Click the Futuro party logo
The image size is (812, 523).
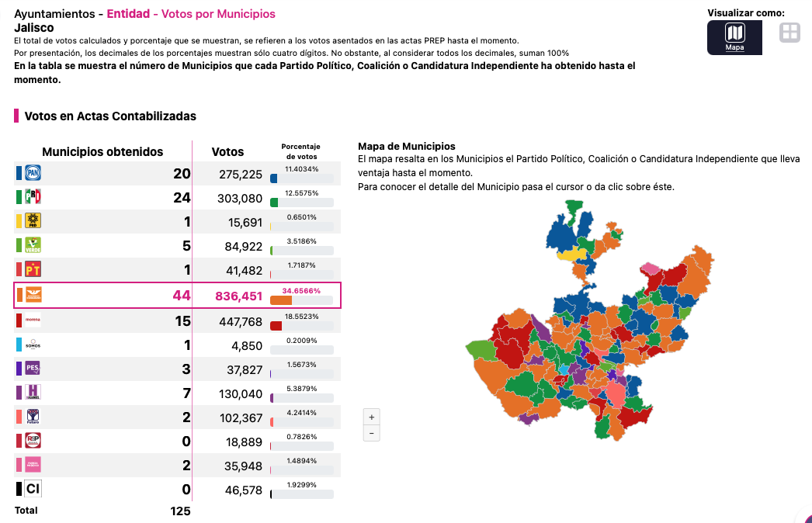click(33, 417)
